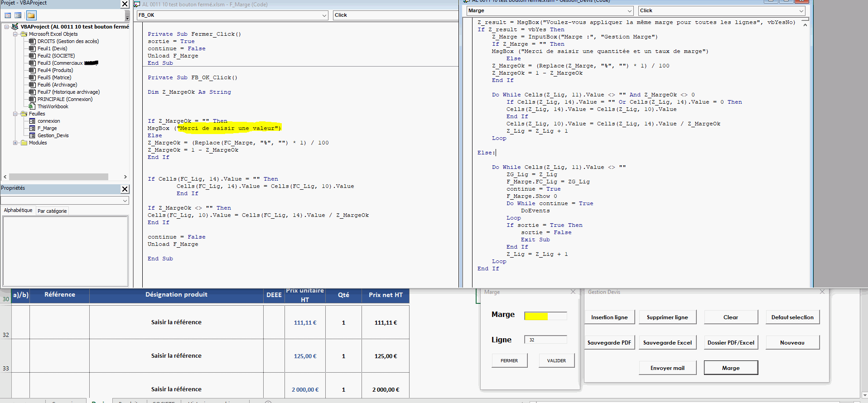Open the Marge object dropdown in Gestion_Devis code
Screen dimensions: 868x403
point(629,11)
